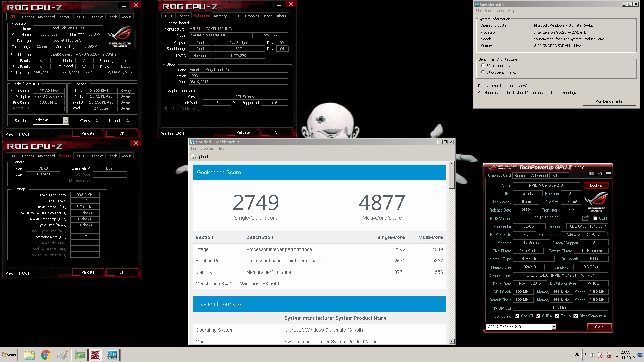Click the Single-Core Score 2749
The height and width of the screenshot is (362, 644).
coord(256,203)
